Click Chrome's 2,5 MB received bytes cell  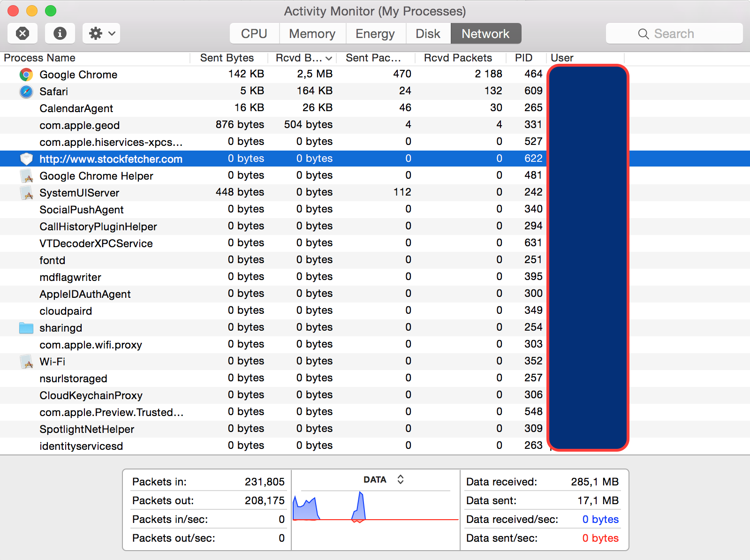click(315, 74)
